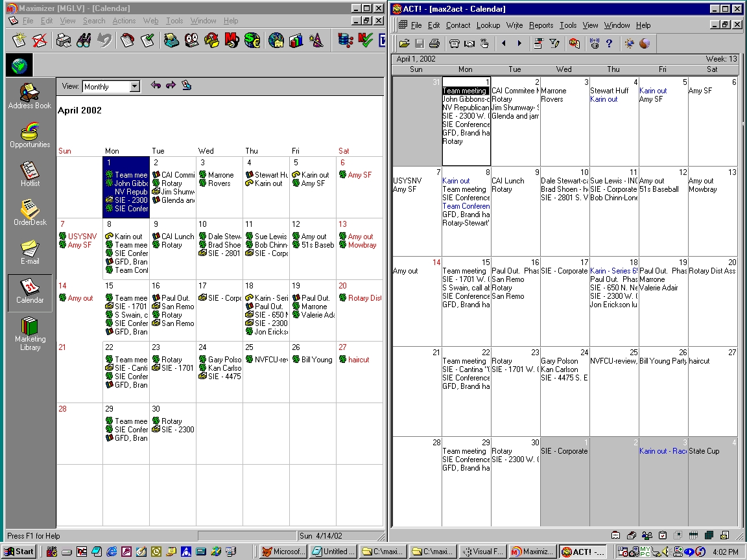This screenshot has height=560, width=747.
Task: Select 'Bill Young Party' in ACT! calendar
Action: [x=663, y=361]
